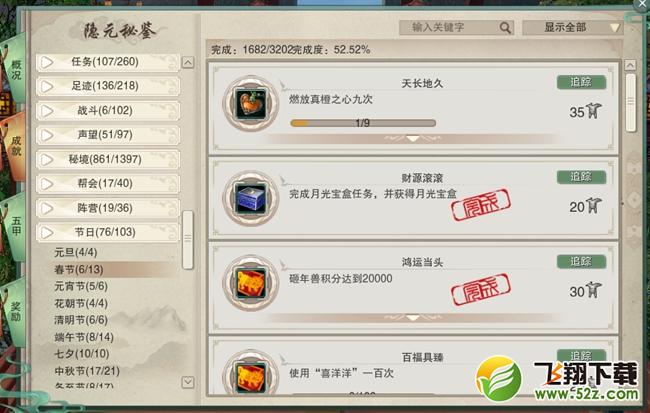Click the 百福具臻 achievement icon

(x=250, y=378)
